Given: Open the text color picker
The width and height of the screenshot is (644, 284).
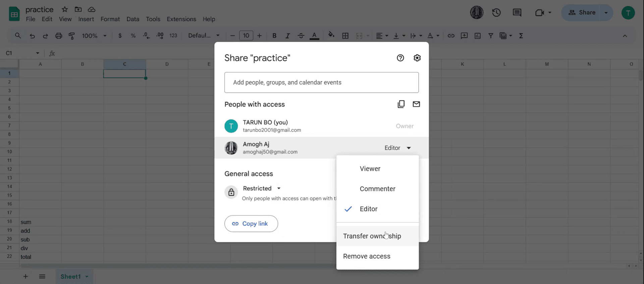Looking at the screenshot, I should pyautogui.click(x=314, y=36).
